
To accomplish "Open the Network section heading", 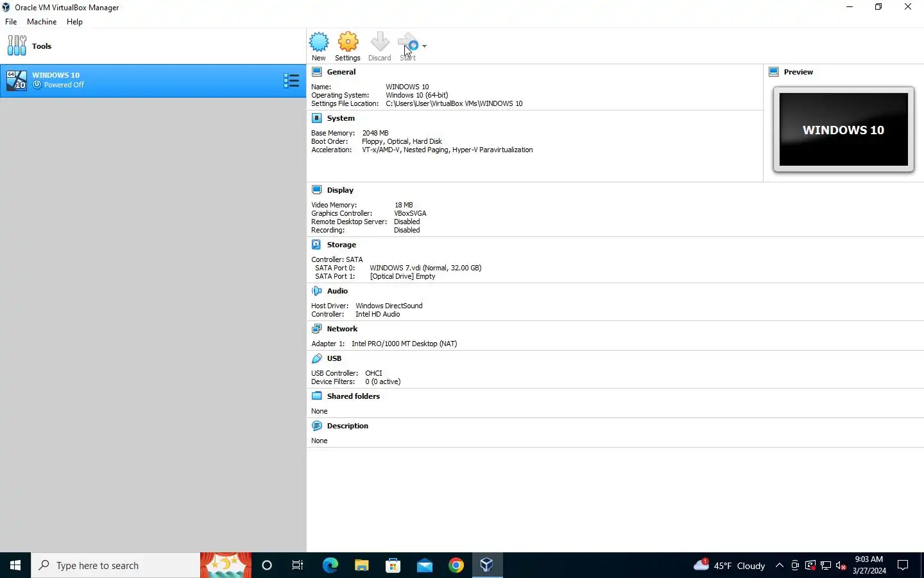I will coord(342,329).
